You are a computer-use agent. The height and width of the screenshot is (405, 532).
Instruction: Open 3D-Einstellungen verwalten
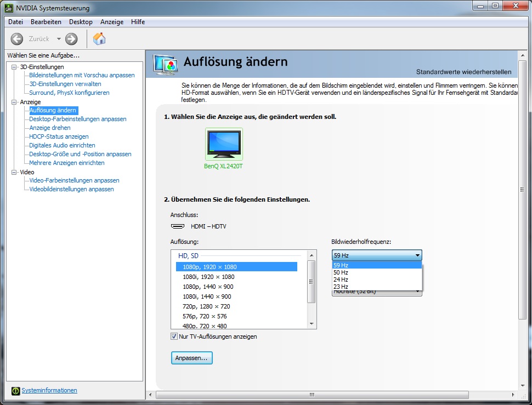click(x=65, y=84)
